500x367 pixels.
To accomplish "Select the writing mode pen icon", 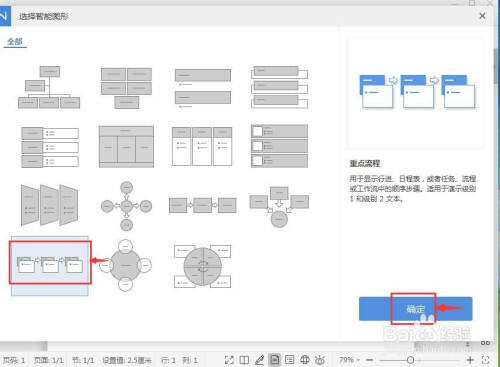I will click(259, 360).
